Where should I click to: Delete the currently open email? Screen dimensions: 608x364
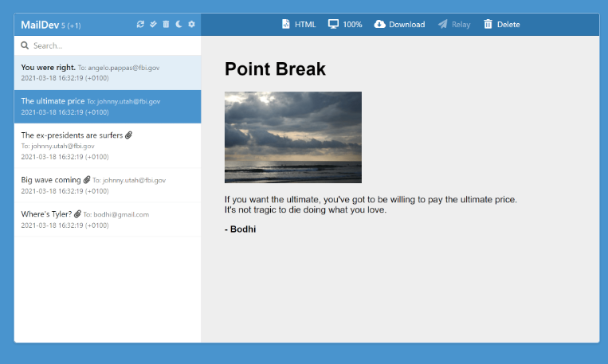(x=501, y=25)
